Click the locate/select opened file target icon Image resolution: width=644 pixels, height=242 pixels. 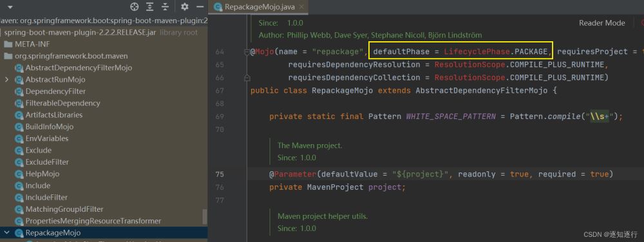135,6
